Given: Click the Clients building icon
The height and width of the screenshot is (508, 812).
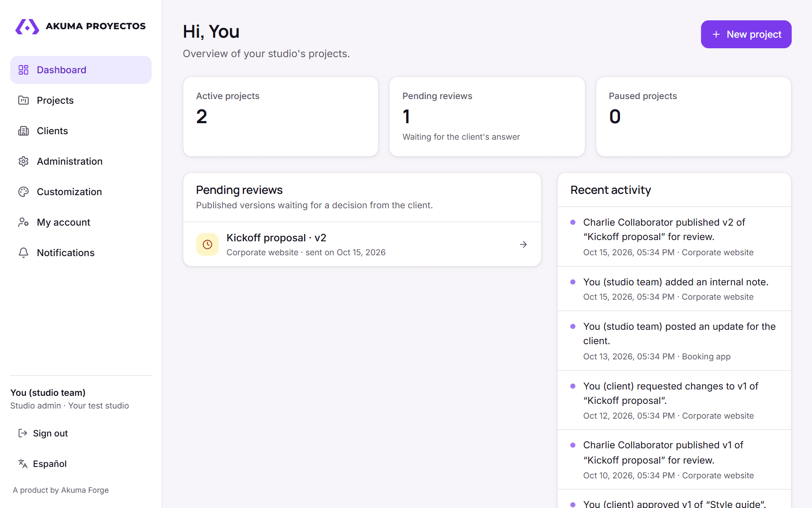Looking at the screenshot, I should [23, 131].
